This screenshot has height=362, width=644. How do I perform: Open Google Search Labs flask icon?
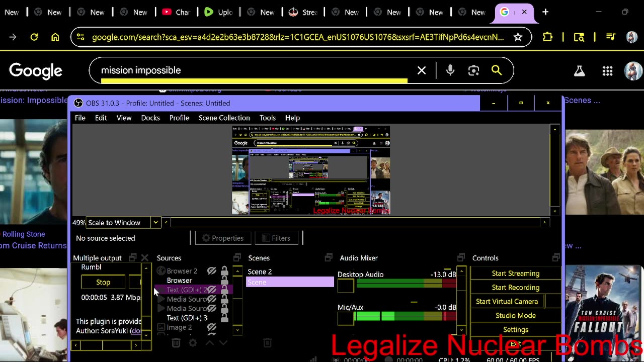(580, 71)
